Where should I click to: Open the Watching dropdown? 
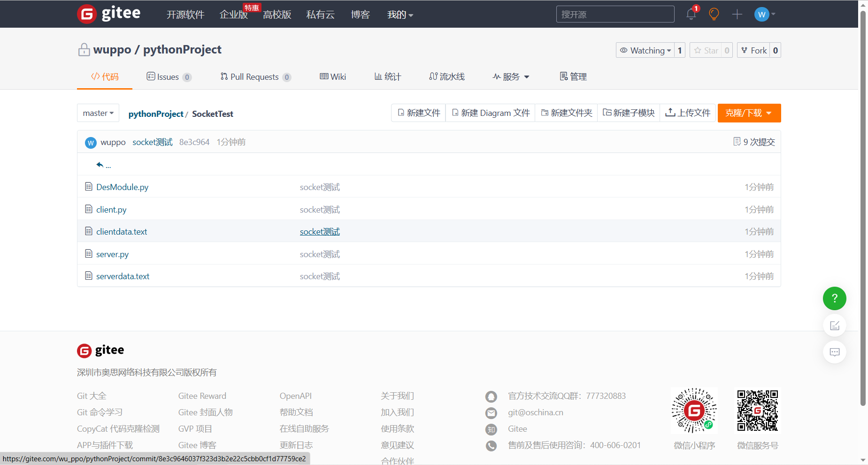tap(645, 50)
